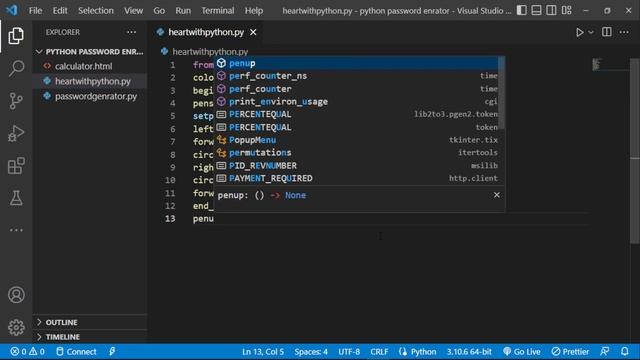The width and height of the screenshot is (640, 360).
Task: Toggle the Primary Side Bar layout
Action: tap(521, 10)
